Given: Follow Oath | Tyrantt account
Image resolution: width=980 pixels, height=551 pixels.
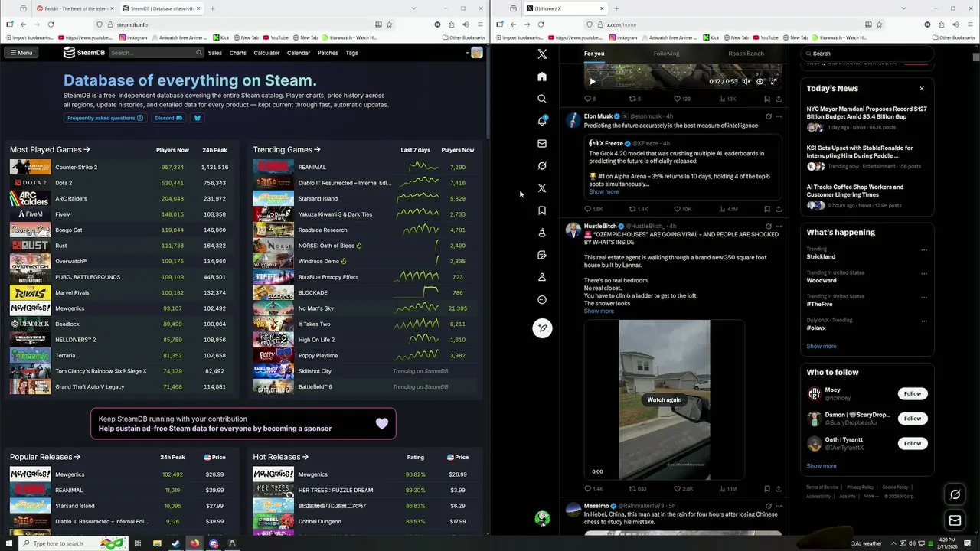Looking at the screenshot, I should [913, 443].
